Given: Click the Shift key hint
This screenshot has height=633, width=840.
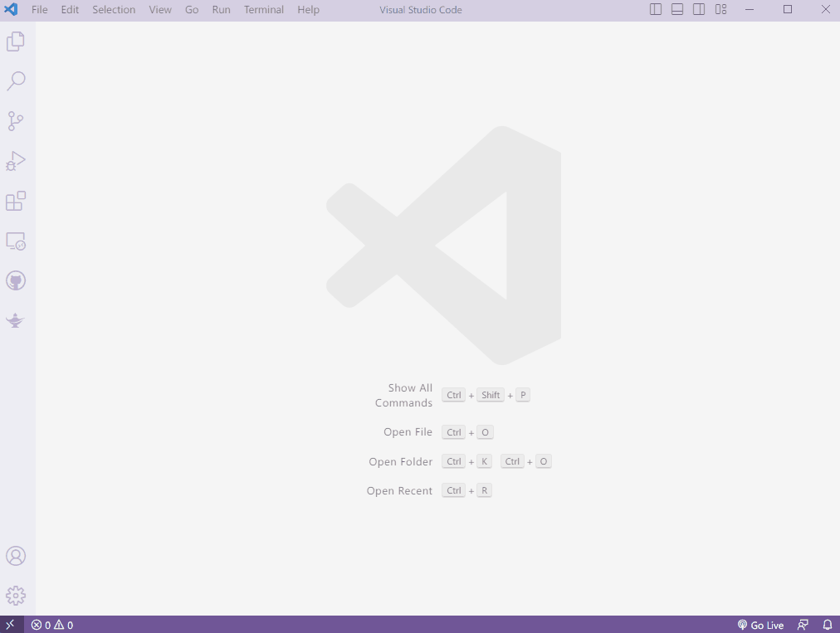Looking at the screenshot, I should click(491, 395).
